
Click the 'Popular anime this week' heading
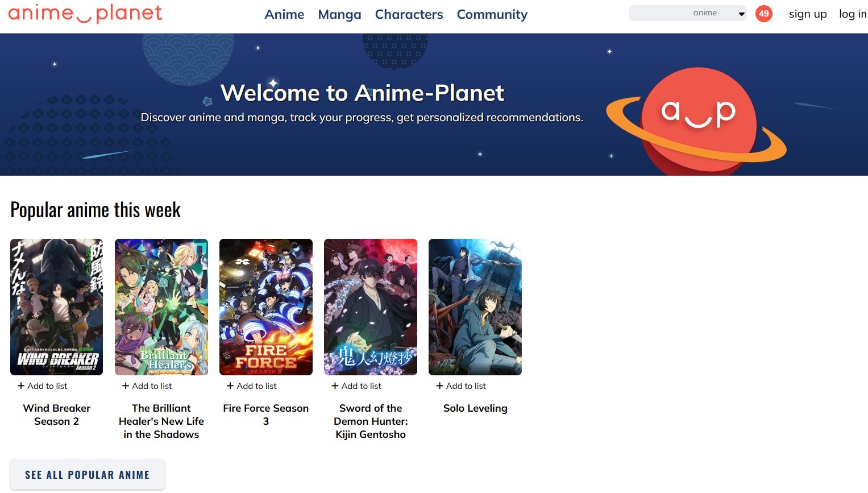click(95, 210)
